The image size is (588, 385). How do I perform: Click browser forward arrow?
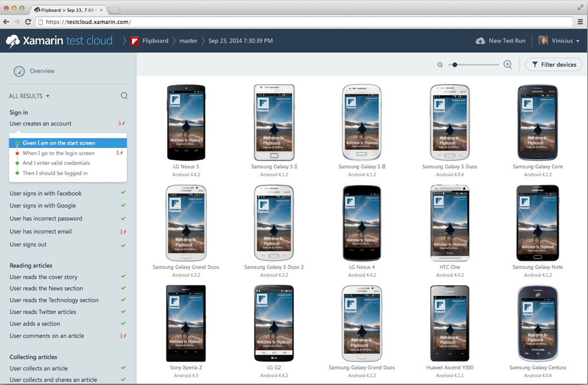[x=17, y=22]
